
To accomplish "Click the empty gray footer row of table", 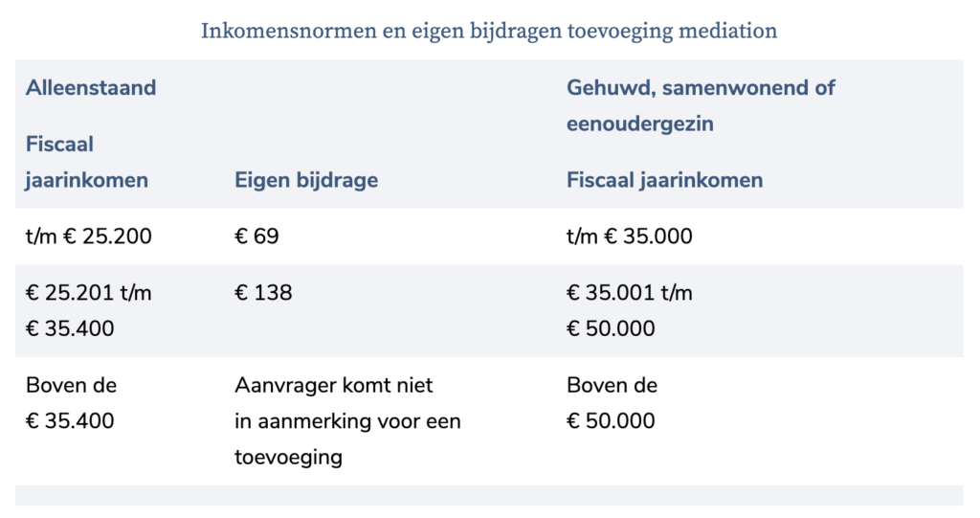I will tap(488, 495).
